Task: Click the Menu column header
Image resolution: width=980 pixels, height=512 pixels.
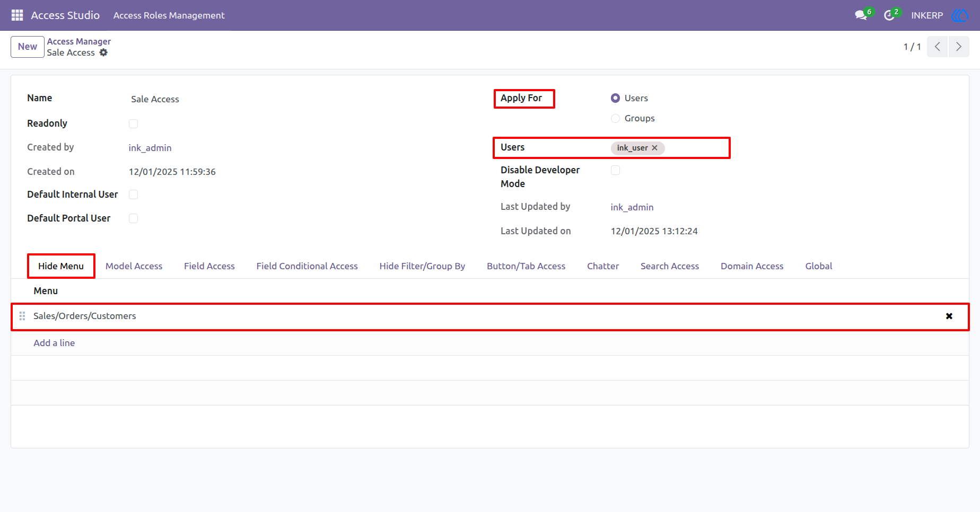Action: (x=46, y=291)
